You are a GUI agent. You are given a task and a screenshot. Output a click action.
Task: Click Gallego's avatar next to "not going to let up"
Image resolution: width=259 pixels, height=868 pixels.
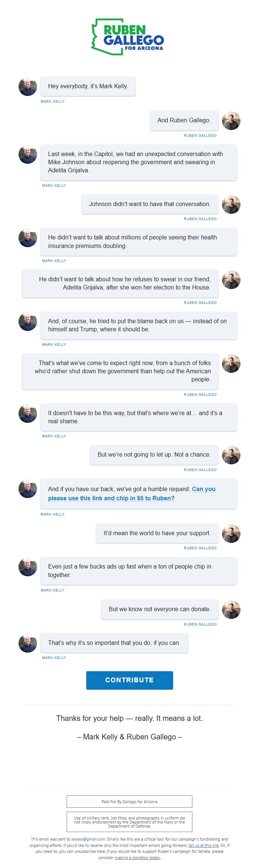[x=231, y=455]
